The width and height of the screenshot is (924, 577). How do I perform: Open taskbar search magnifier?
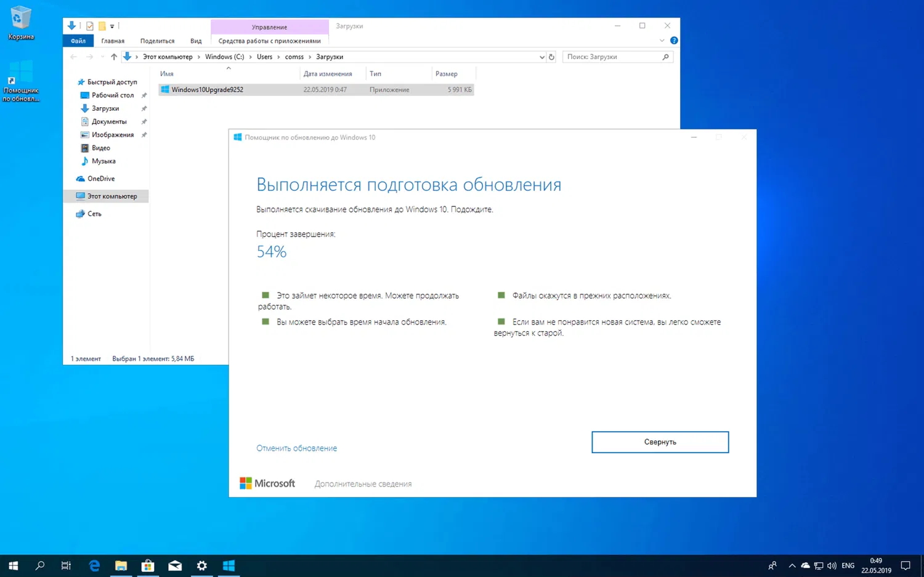pyautogui.click(x=40, y=565)
